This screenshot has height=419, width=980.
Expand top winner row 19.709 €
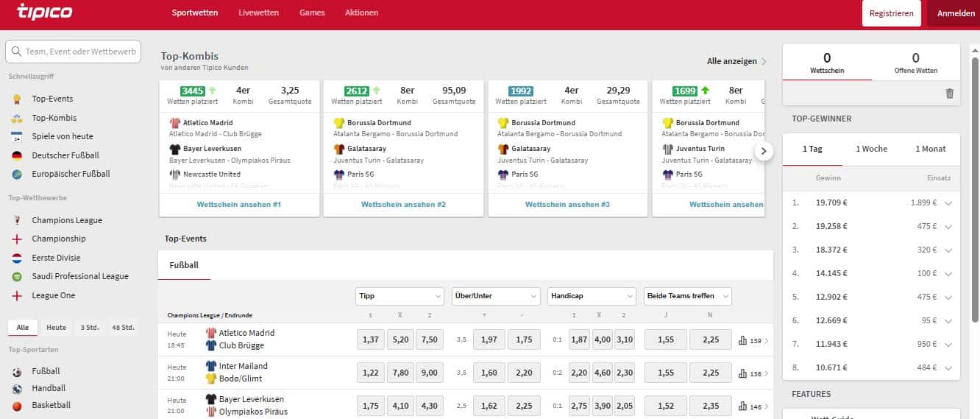pyautogui.click(x=948, y=203)
